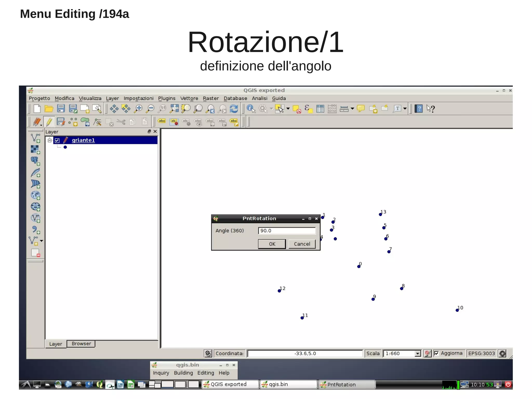Select the Identify Features tool
The width and height of the screenshot is (532, 399).
pos(251,109)
